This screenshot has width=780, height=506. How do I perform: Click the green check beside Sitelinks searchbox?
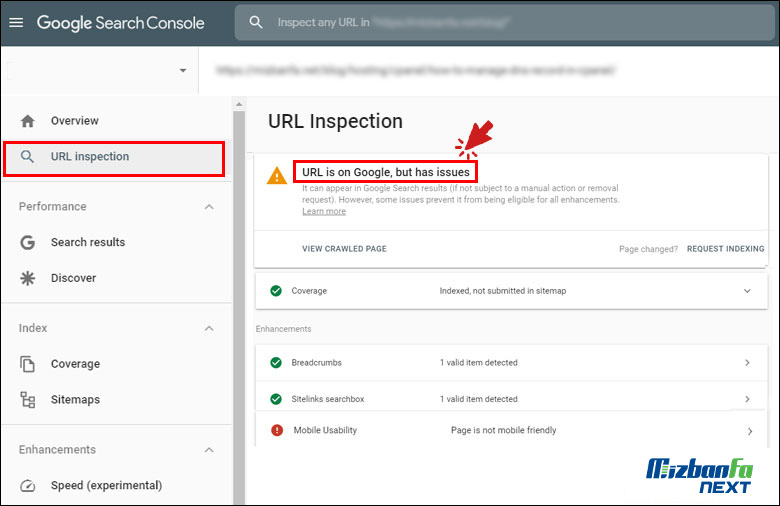pos(276,399)
